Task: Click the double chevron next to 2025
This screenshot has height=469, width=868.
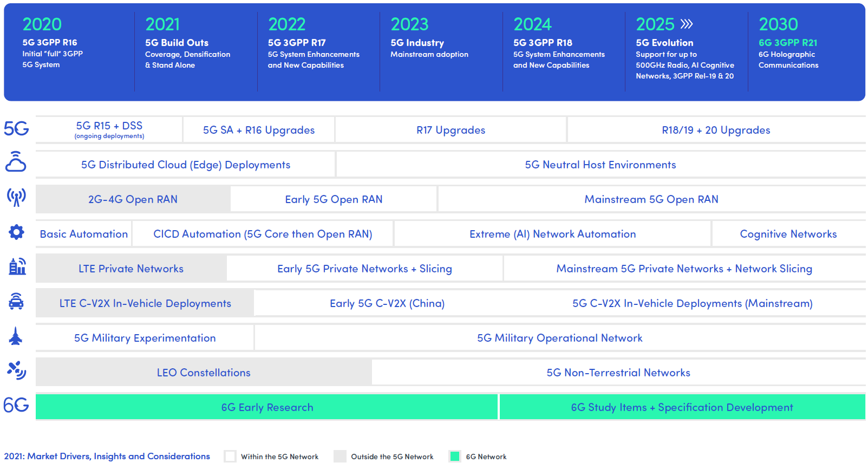Action: pos(687,24)
